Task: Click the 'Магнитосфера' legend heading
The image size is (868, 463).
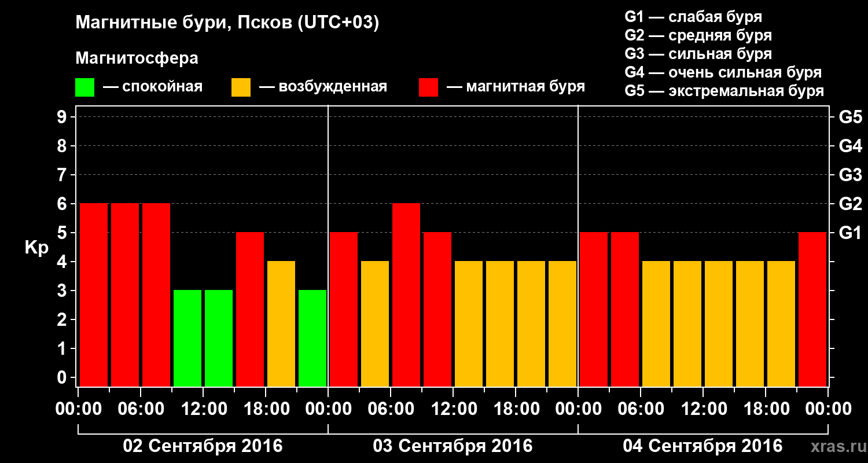Action: (x=137, y=58)
